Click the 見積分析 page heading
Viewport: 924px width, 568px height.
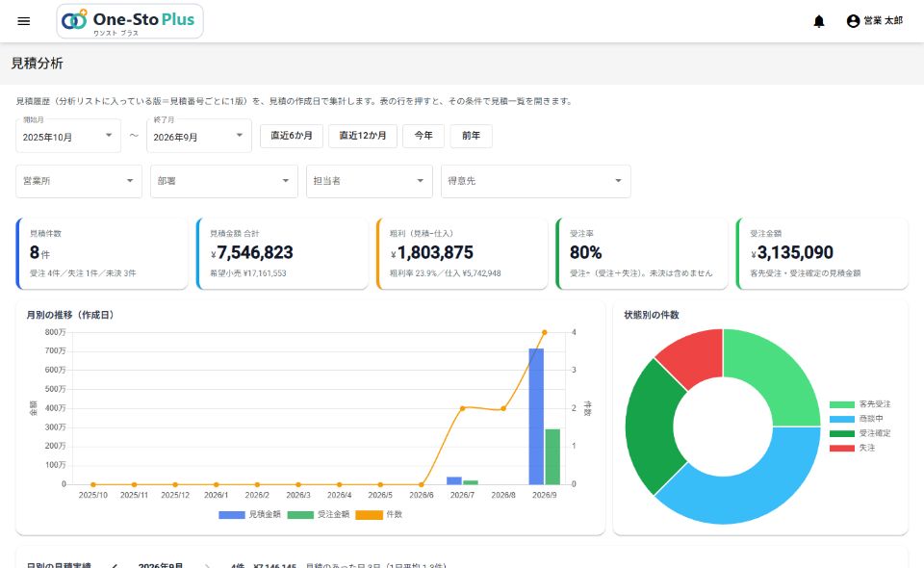[x=38, y=64]
